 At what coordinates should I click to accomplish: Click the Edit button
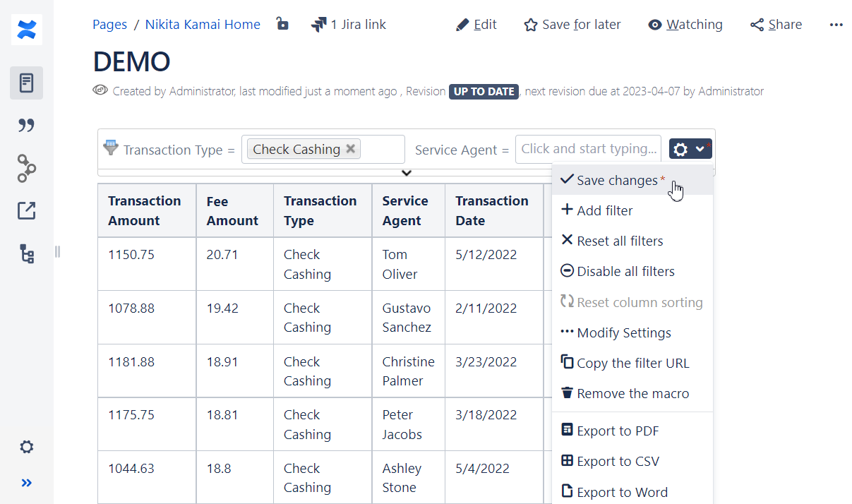tap(476, 24)
